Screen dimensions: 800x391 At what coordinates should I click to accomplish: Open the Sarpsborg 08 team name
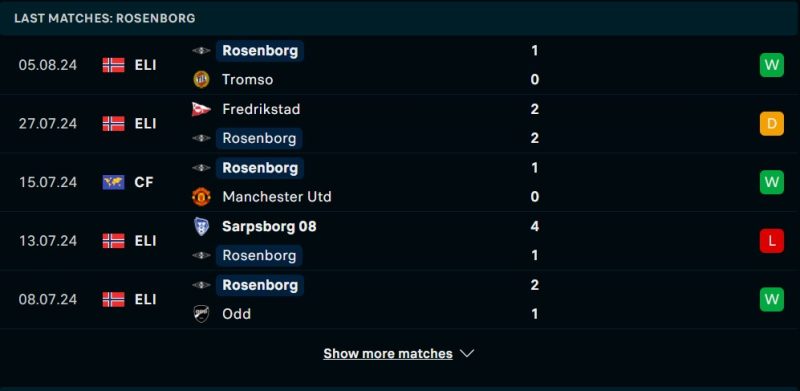[x=269, y=226]
